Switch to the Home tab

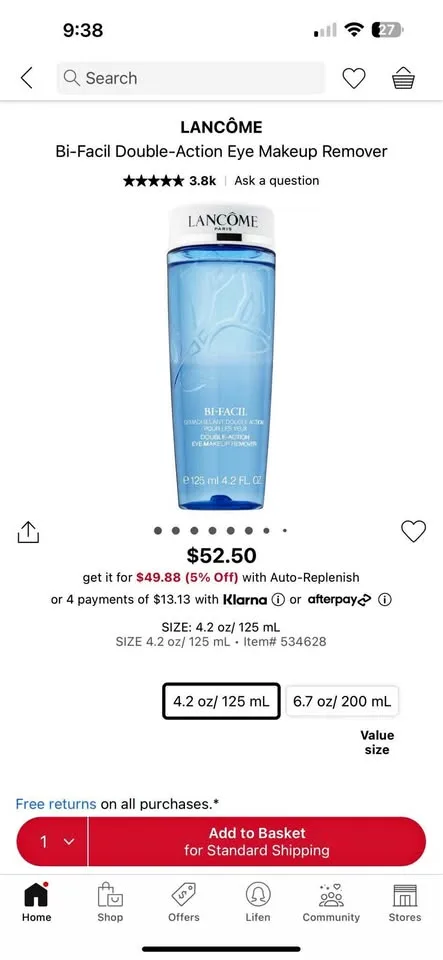(37, 902)
